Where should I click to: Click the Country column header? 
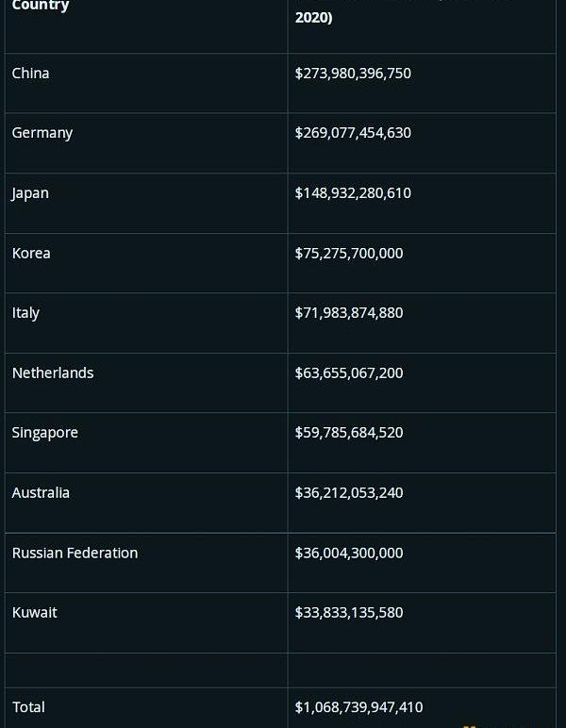pos(41,7)
